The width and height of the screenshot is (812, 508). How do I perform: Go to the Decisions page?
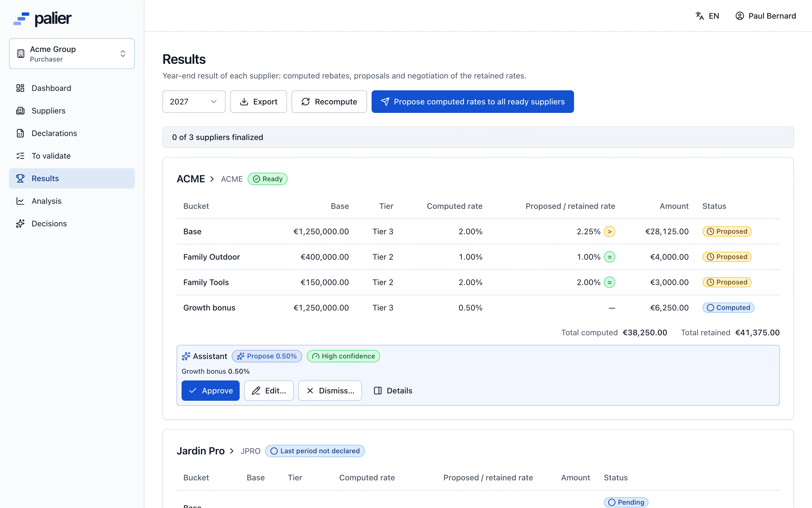coord(72,224)
